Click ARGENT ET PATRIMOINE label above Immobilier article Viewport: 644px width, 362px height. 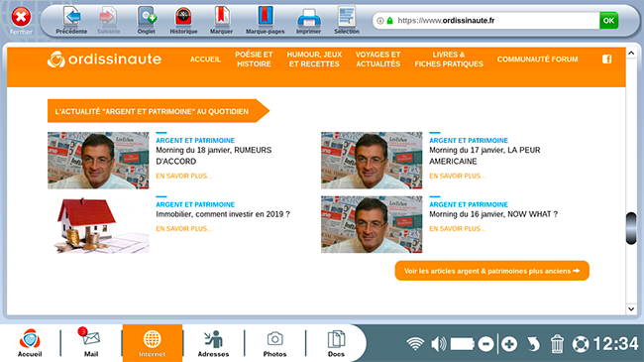[195, 204]
